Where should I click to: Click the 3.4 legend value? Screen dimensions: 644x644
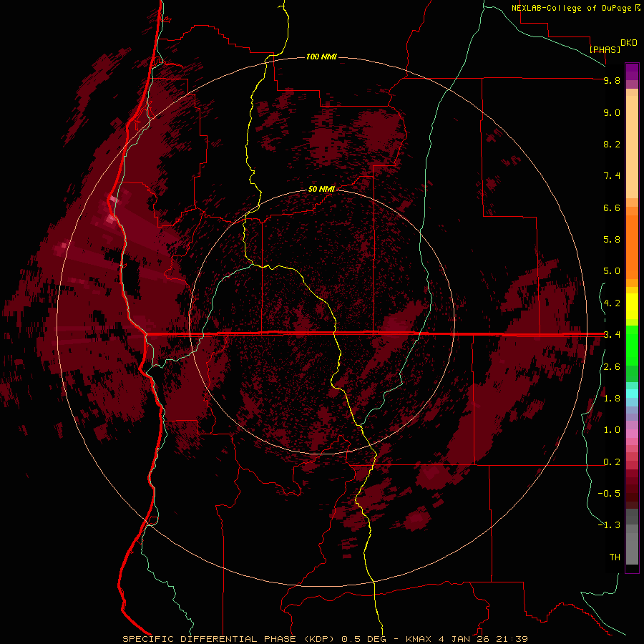tap(612, 335)
